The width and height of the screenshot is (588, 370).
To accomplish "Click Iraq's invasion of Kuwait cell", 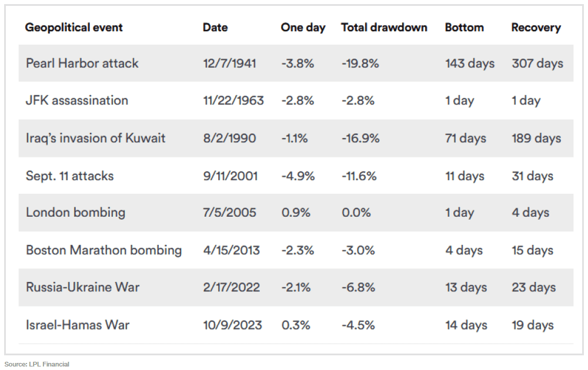I will coord(95,139).
